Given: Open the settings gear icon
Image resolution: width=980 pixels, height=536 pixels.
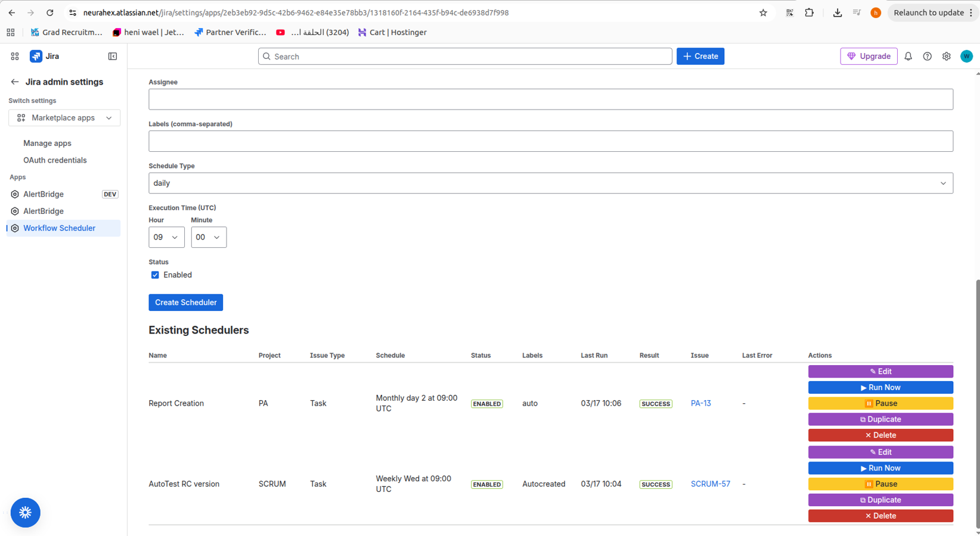Looking at the screenshot, I should click(x=946, y=57).
